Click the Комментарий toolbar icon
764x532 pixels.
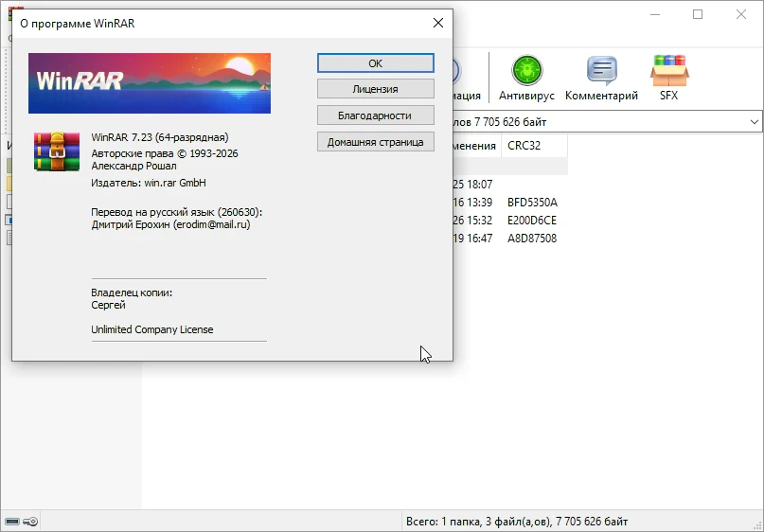[601, 78]
